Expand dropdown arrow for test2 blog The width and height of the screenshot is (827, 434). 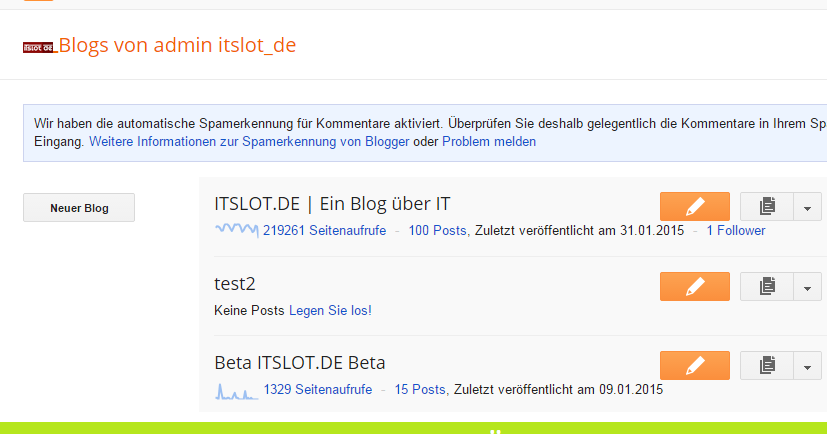(807, 286)
